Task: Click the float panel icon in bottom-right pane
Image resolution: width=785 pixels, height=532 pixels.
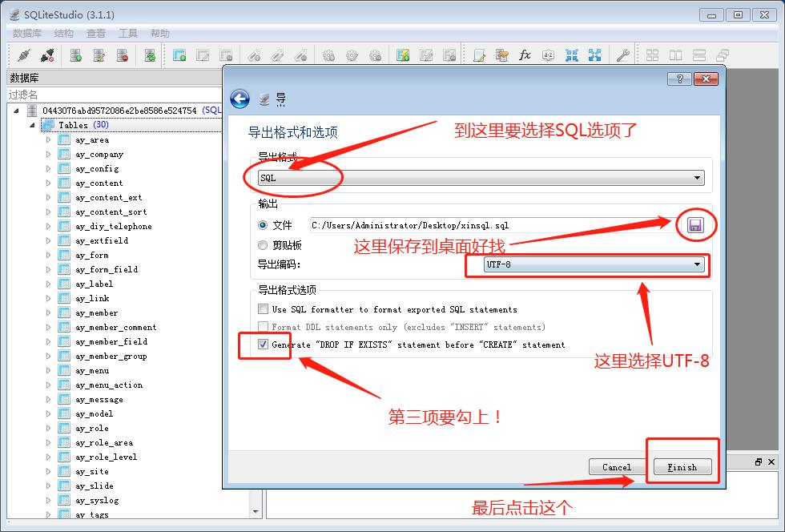Action: tap(759, 461)
